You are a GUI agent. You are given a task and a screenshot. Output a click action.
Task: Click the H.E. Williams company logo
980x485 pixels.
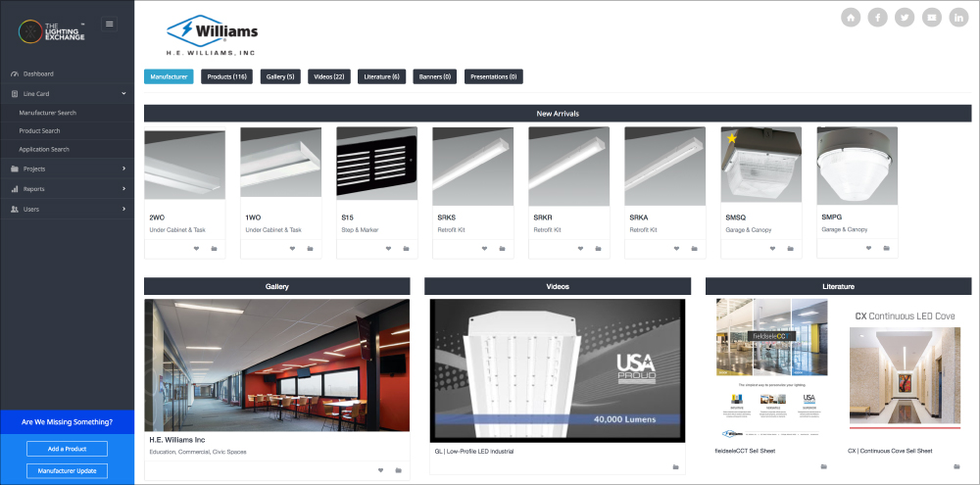click(212, 35)
